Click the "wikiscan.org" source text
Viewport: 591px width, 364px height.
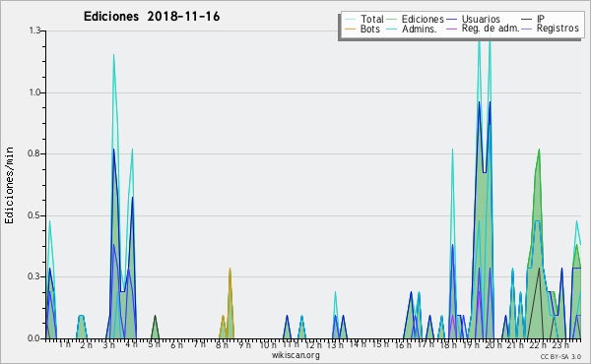pyautogui.click(x=295, y=355)
